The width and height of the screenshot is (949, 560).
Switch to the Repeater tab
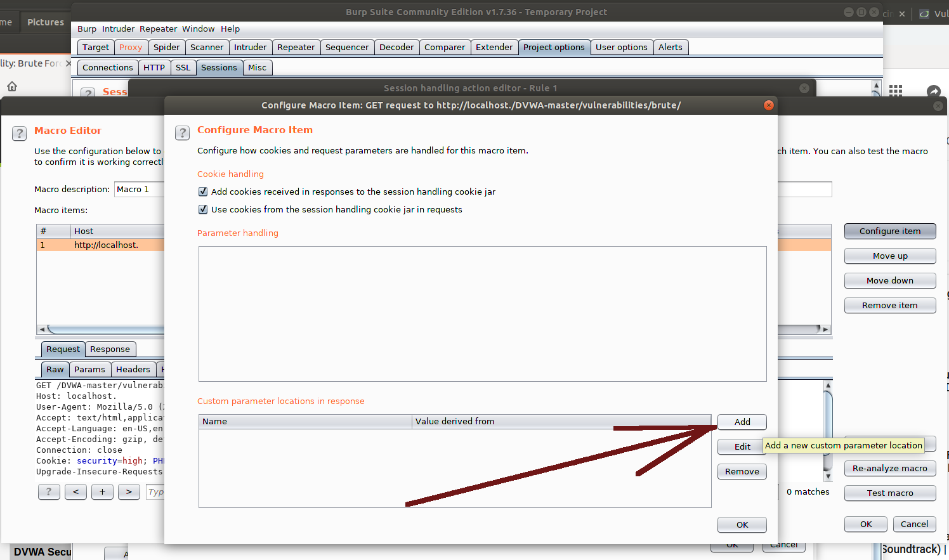(x=296, y=47)
